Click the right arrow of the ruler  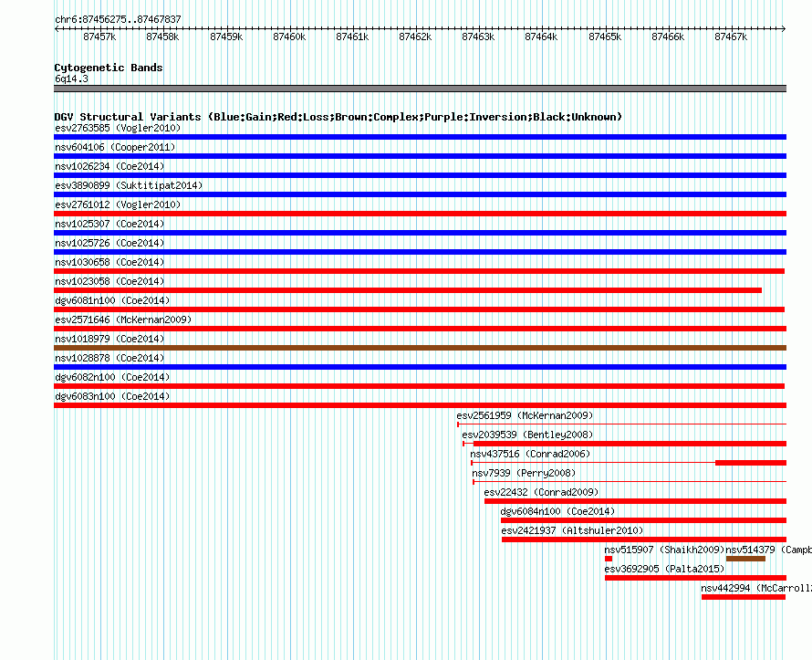[784, 28]
